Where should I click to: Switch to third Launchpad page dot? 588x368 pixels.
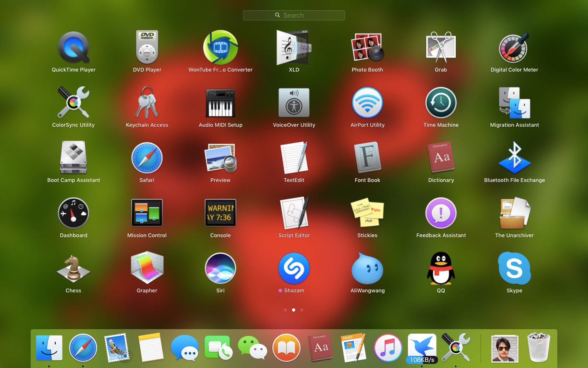302,310
